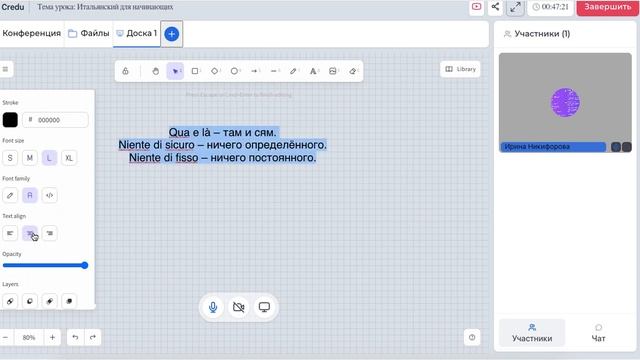Turn on the camera
This screenshot has width=640, height=360.
click(x=239, y=307)
